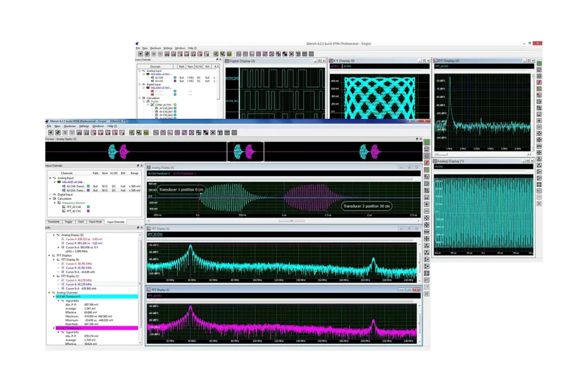Click Channels column header in front panel
Screen dimensions: 588x392
67,173
